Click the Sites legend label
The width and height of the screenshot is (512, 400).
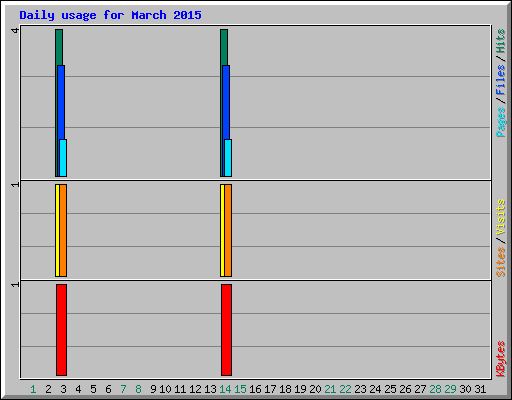tap(500, 262)
